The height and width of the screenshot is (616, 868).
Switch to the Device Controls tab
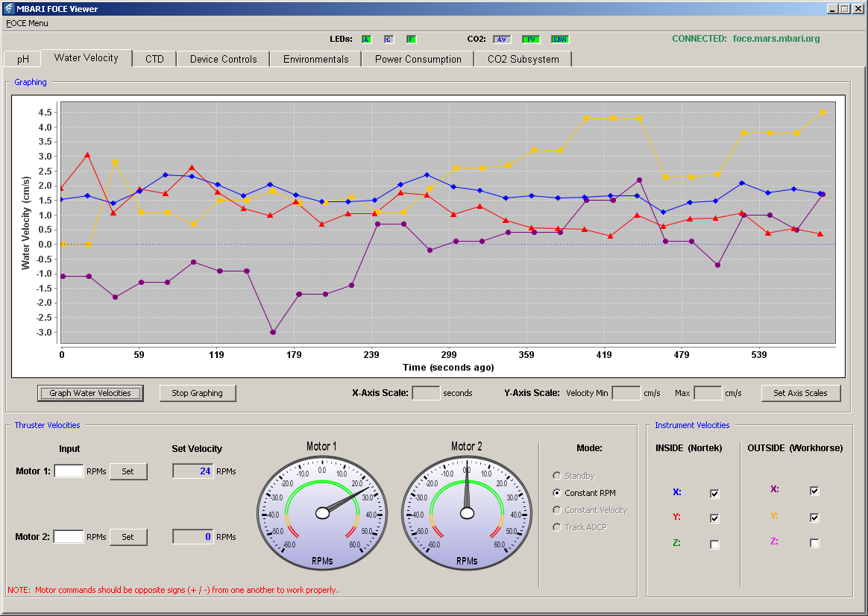[224, 59]
